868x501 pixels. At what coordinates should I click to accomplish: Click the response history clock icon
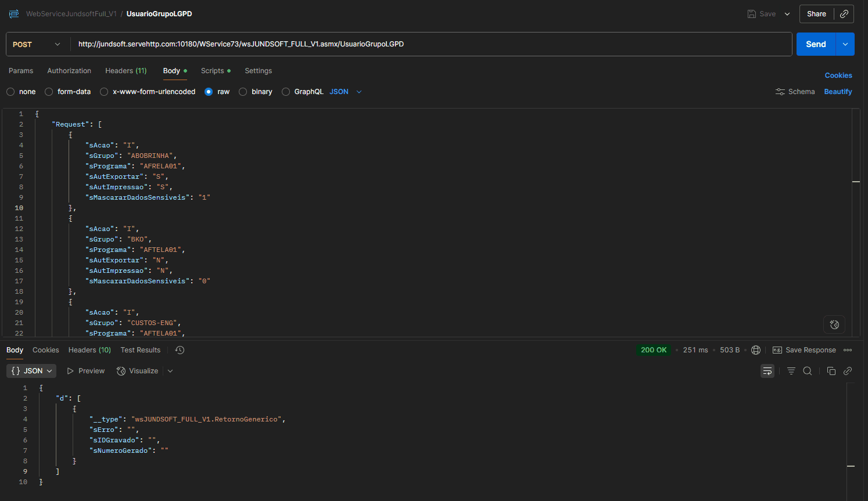pos(180,350)
